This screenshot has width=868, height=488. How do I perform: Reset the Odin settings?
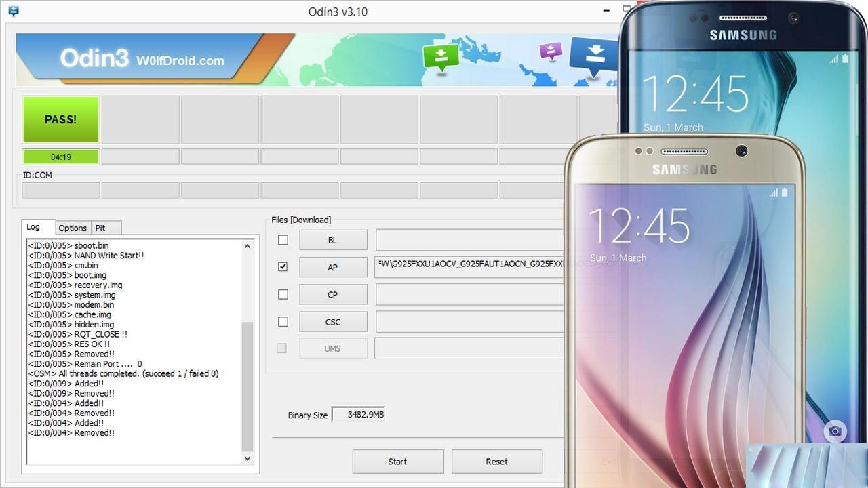497,462
